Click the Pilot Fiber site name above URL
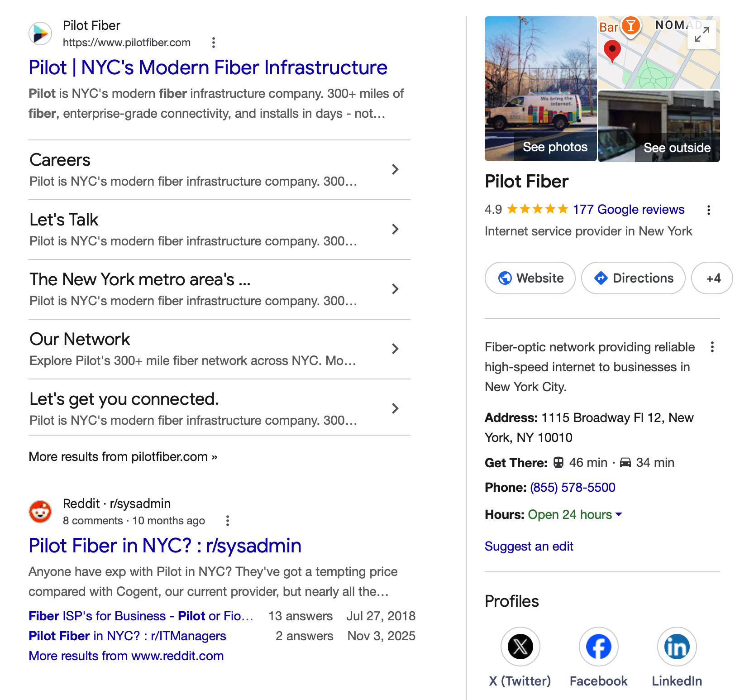 coord(91,25)
